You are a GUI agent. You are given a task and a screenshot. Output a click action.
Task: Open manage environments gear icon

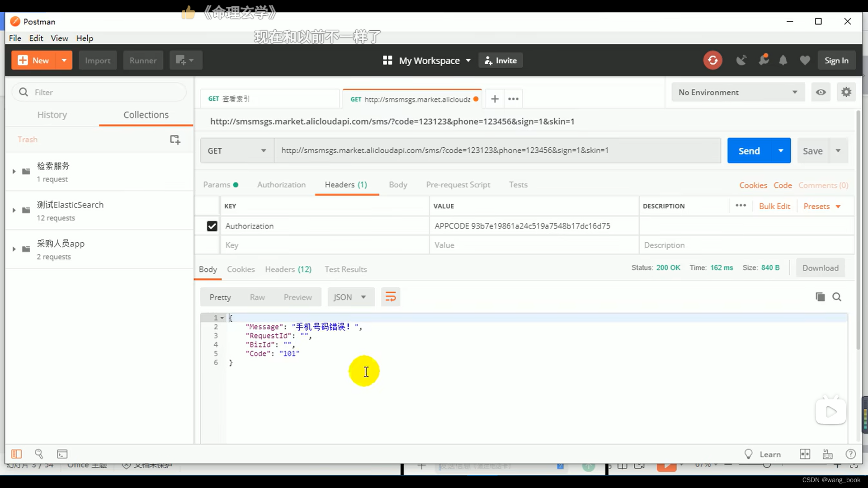pyautogui.click(x=846, y=92)
